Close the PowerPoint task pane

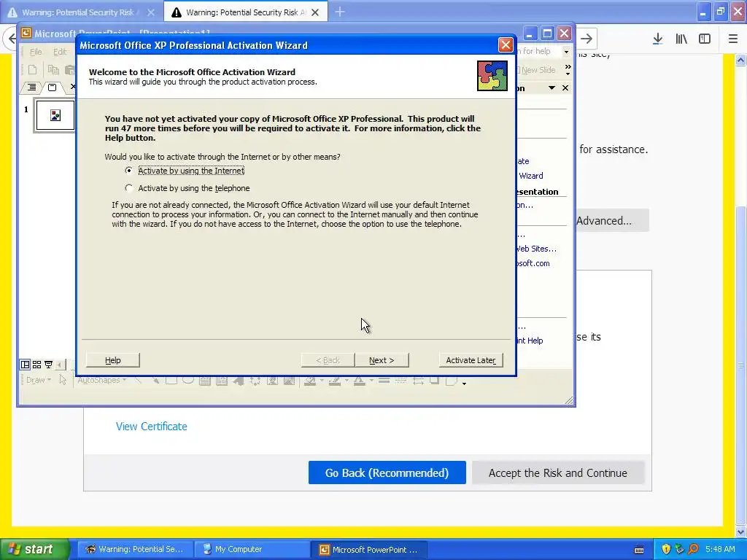565,88
